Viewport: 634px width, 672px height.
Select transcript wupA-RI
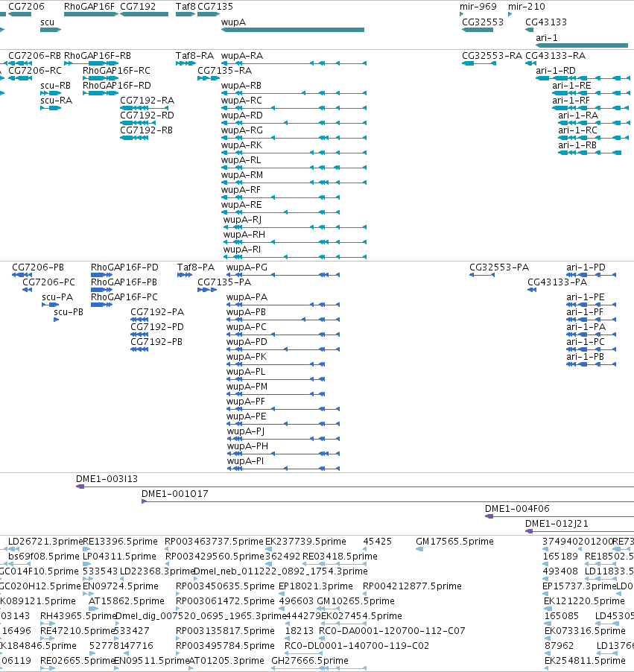295,257
